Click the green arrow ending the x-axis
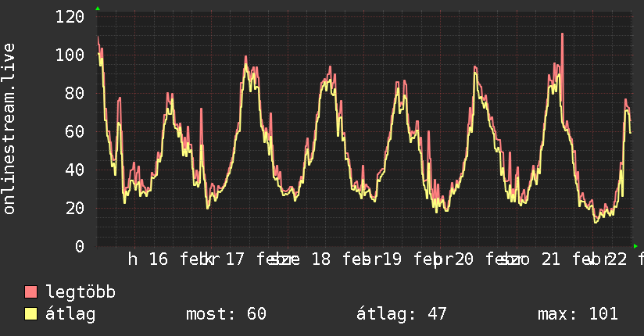Viewport: 644px width, 336px height. [636, 245]
